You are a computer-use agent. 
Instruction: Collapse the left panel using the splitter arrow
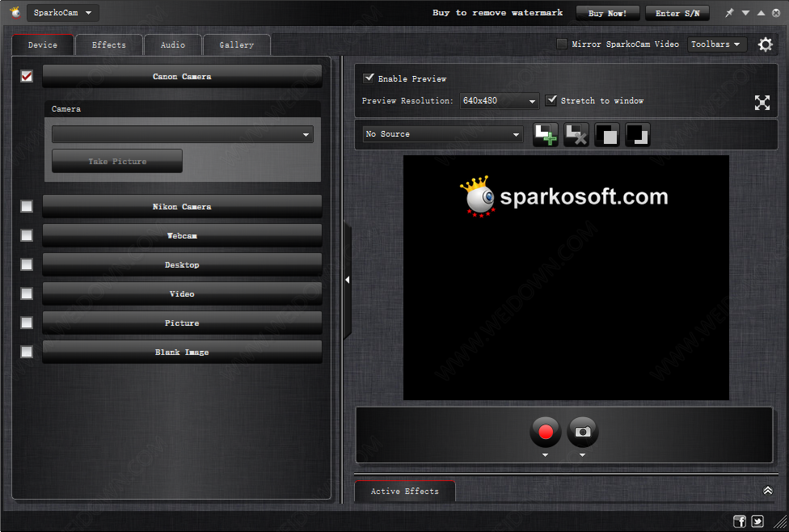click(347, 280)
